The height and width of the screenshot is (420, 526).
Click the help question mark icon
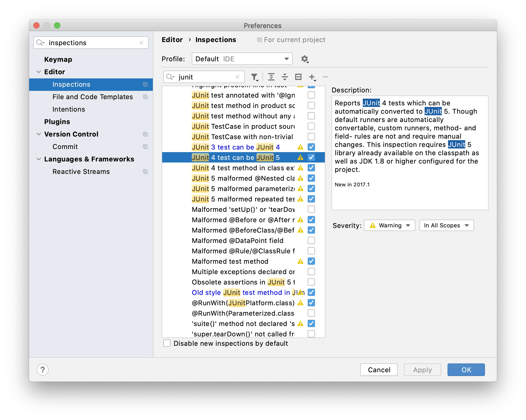tap(43, 369)
